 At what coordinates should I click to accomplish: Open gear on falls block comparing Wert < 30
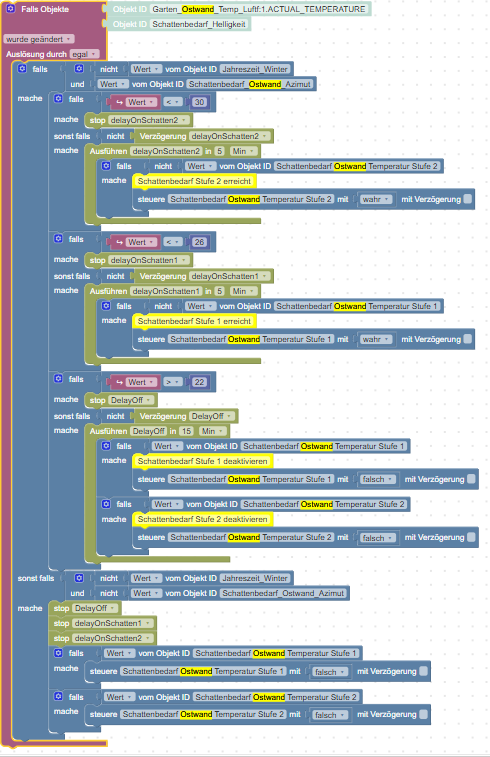(58, 98)
